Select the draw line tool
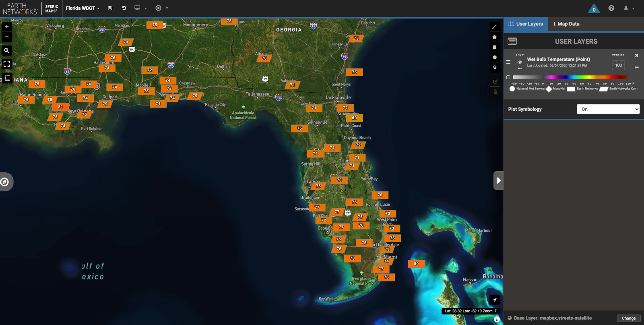 pyautogui.click(x=495, y=27)
